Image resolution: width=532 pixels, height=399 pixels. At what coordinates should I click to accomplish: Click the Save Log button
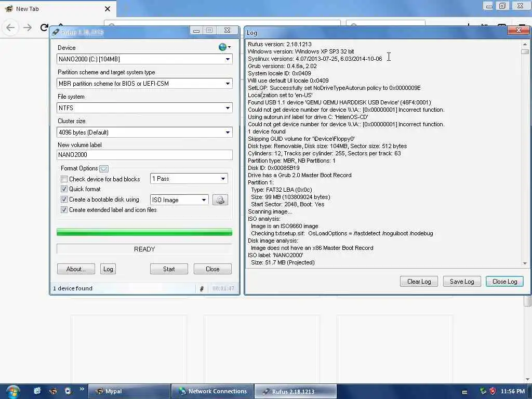click(462, 282)
